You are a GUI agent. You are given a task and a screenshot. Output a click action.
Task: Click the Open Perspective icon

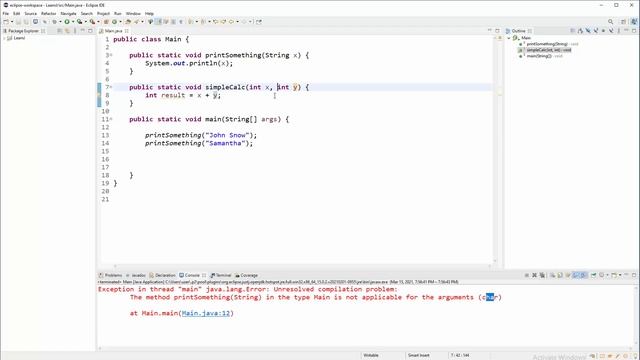coord(623,22)
